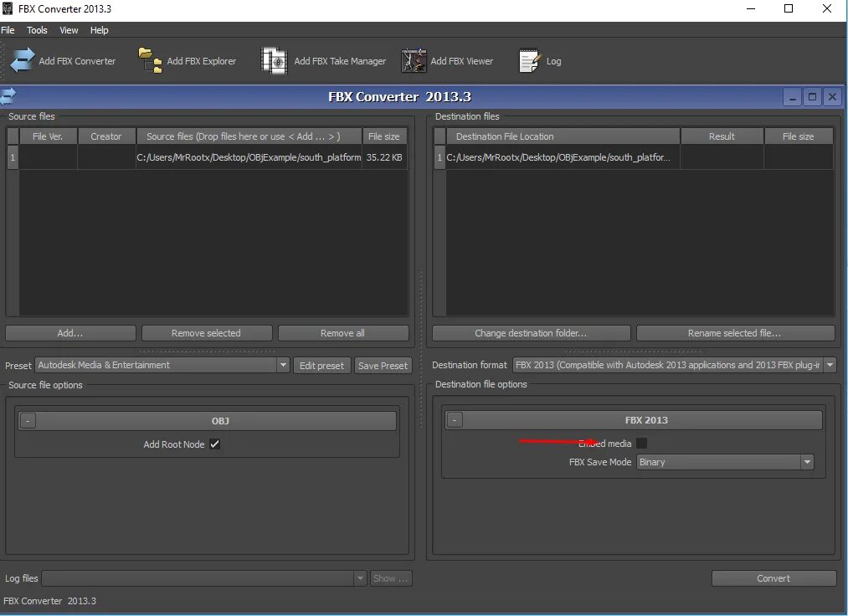Click the Convert button
Viewport: 848px width, 616px height.
pyautogui.click(x=773, y=578)
